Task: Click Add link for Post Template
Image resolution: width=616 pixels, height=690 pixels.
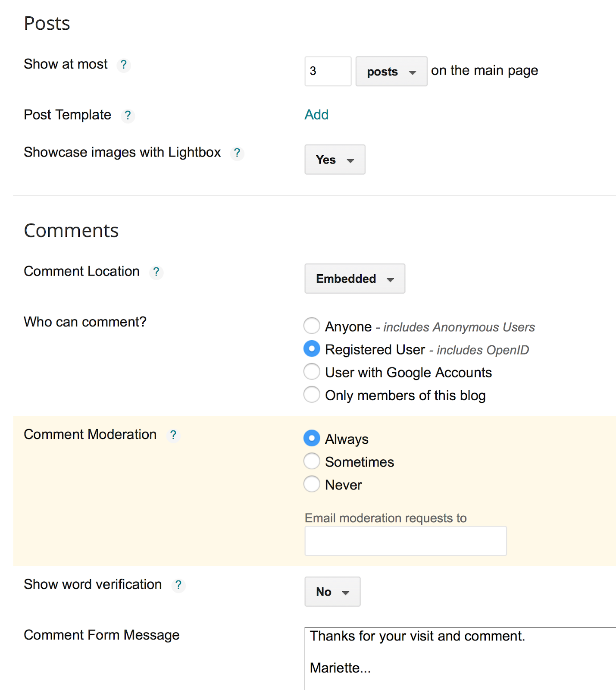Action: (316, 115)
